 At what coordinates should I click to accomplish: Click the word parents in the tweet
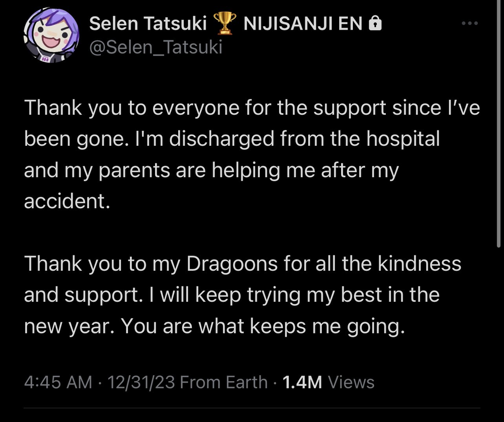(x=134, y=171)
